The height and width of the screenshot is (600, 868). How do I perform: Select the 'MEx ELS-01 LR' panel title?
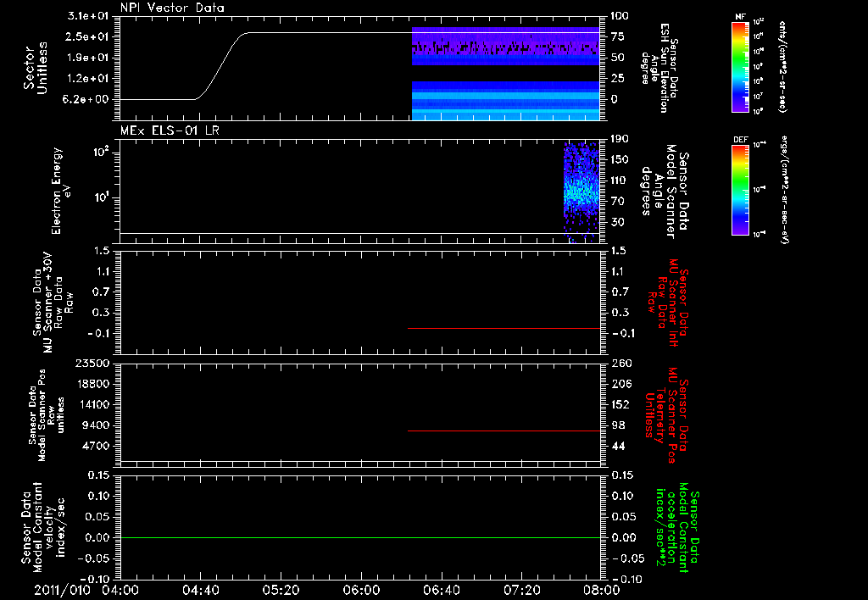[170, 131]
